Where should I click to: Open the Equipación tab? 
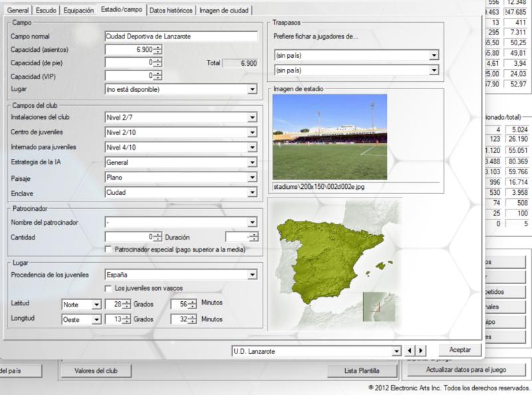(78, 10)
